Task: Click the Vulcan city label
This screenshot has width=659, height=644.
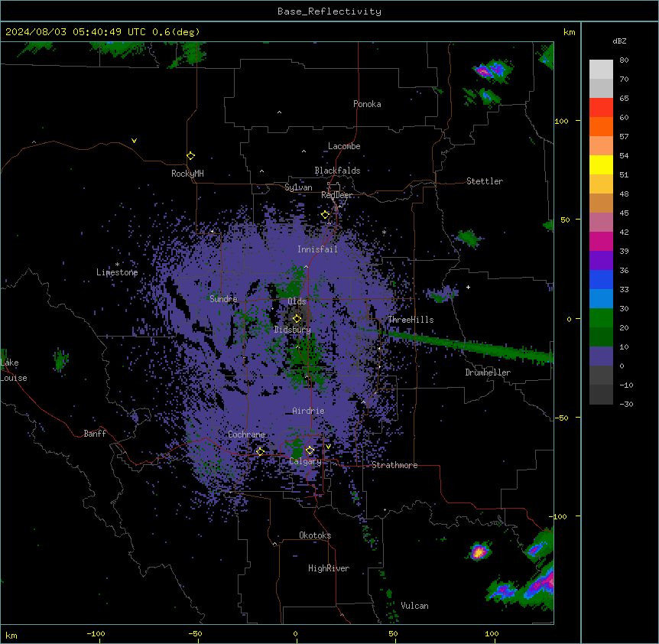Action: (415, 606)
